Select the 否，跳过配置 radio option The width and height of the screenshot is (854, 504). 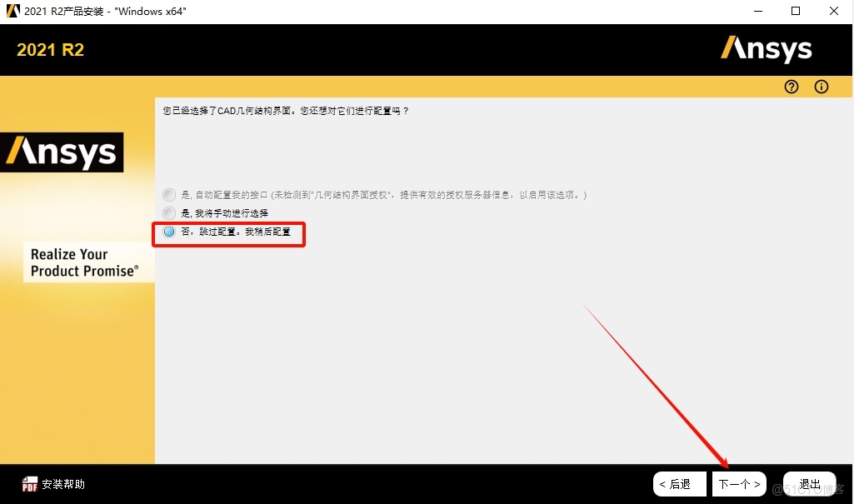(x=168, y=233)
